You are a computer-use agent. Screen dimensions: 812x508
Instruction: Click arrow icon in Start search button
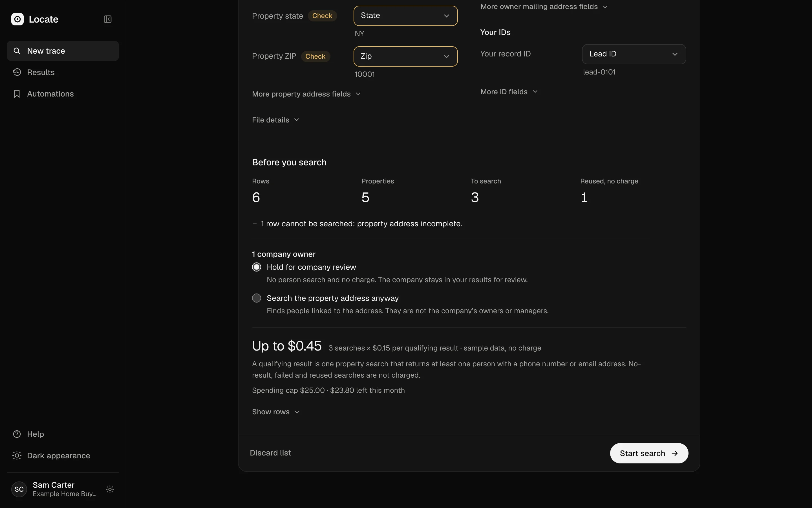coord(674,453)
